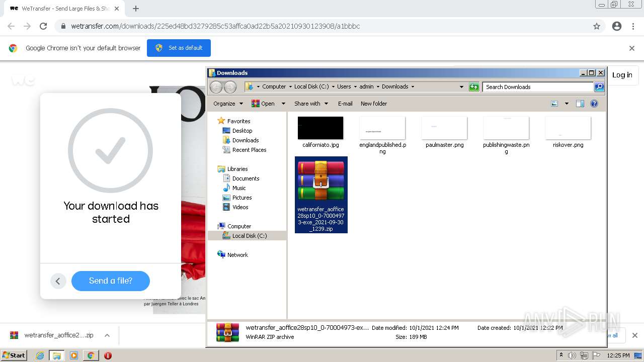Open Chrome profile avatar menu
644x362 pixels.
(617, 26)
